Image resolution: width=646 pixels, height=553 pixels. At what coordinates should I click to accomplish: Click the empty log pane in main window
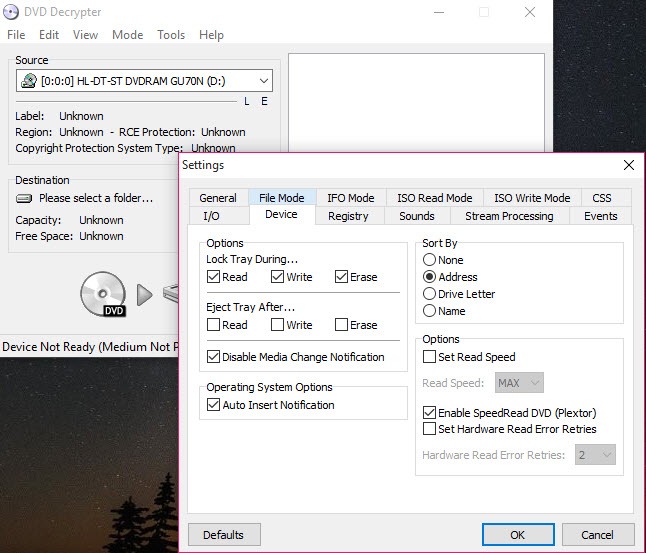(416, 103)
